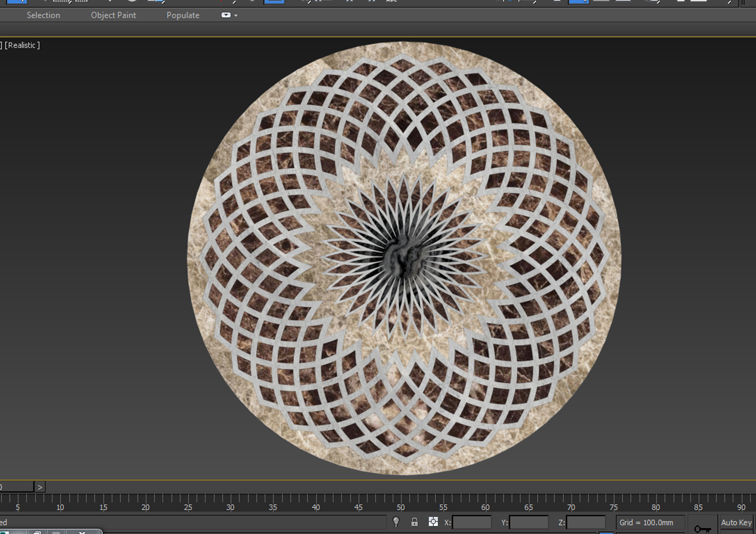Open the Selection ribbon tab
This screenshot has width=756, height=534.
[43, 15]
